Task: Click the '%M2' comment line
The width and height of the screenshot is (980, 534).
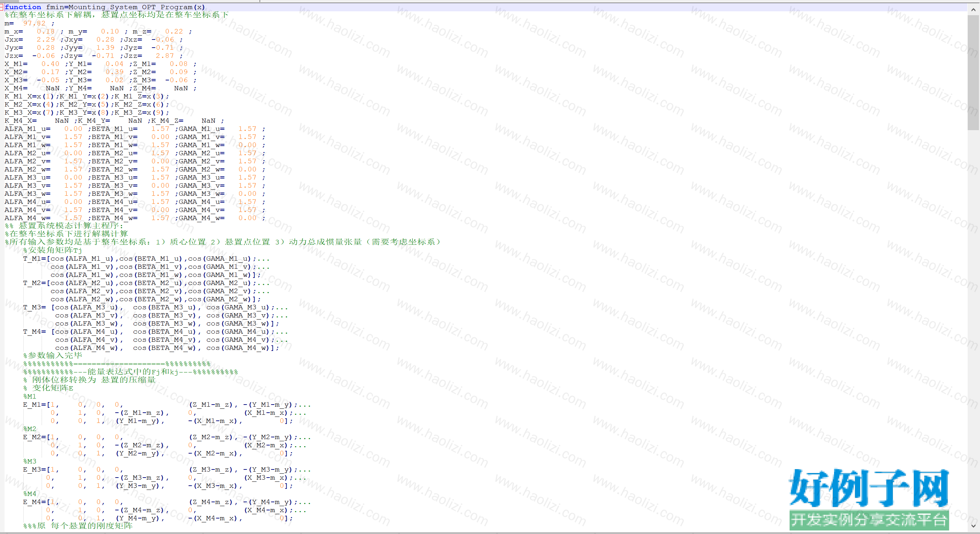Action: pyautogui.click(x=30, y=429)
